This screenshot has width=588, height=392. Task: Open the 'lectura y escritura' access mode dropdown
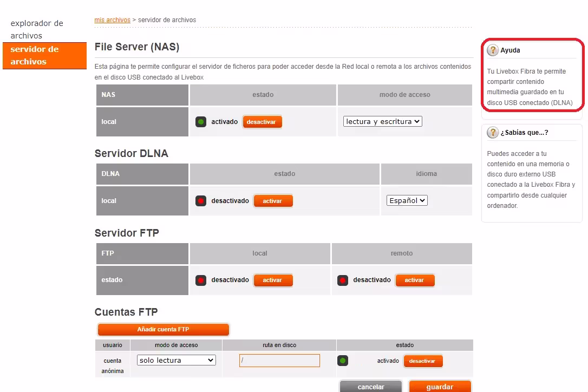[382, 121]
